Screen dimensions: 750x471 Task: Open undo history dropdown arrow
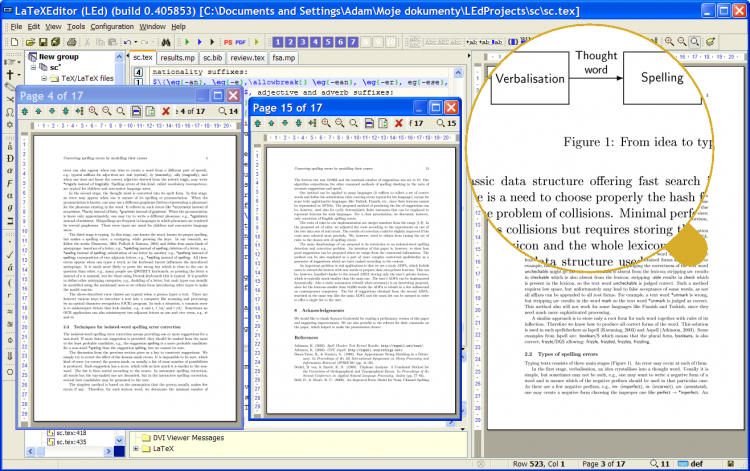[136, 42]
